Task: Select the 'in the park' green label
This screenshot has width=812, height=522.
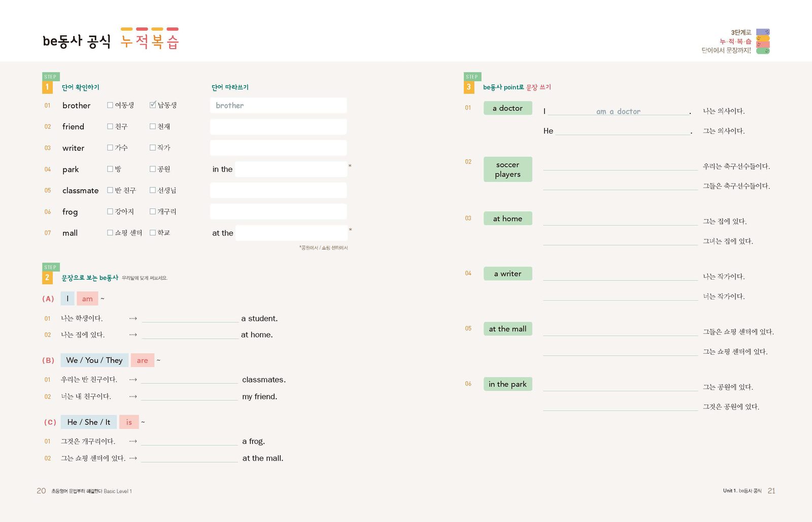Action: click(x=507, y=384)
